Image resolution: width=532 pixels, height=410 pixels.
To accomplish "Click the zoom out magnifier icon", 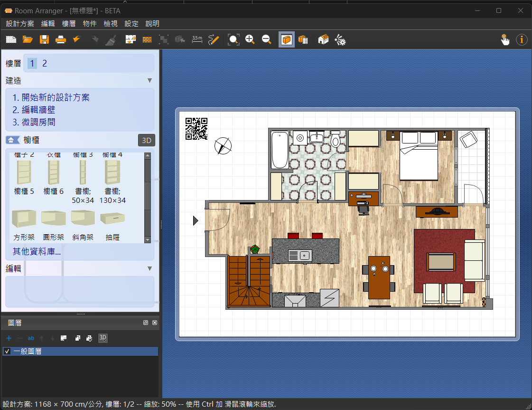I will click(x=267, y=40).
